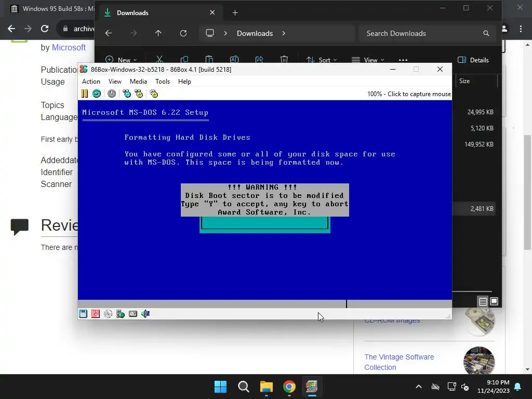Show hidden tray icons with the taskbar chevron
Image resolution: width=532 pixels, height=399 pixels.
(419, 387)
